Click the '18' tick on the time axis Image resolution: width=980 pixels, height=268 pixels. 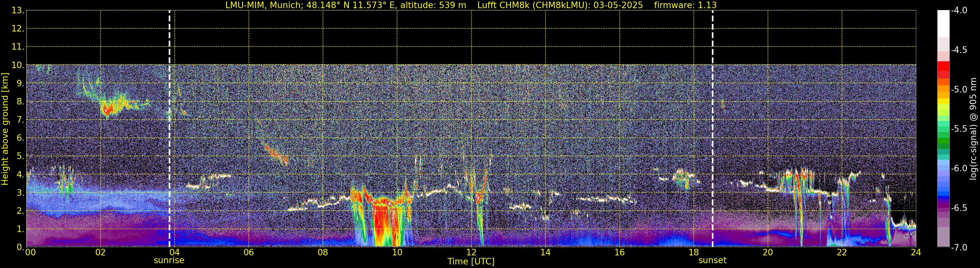pos(694,252)
